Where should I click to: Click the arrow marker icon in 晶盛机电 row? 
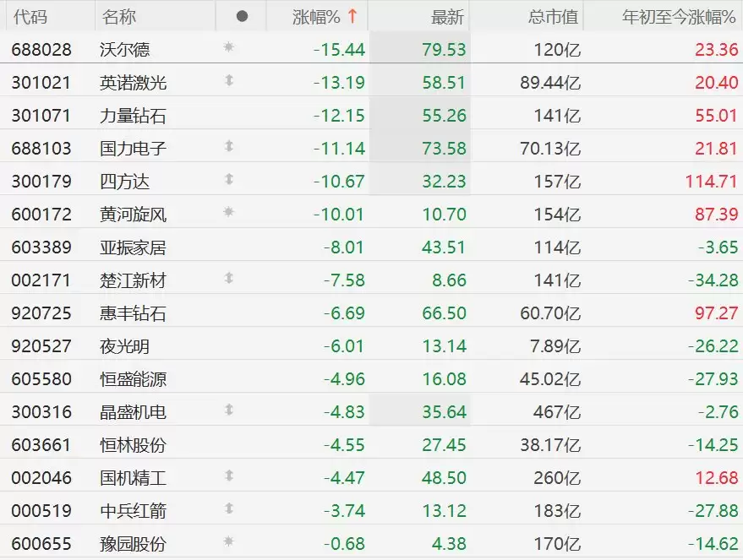tap(229, 410)
